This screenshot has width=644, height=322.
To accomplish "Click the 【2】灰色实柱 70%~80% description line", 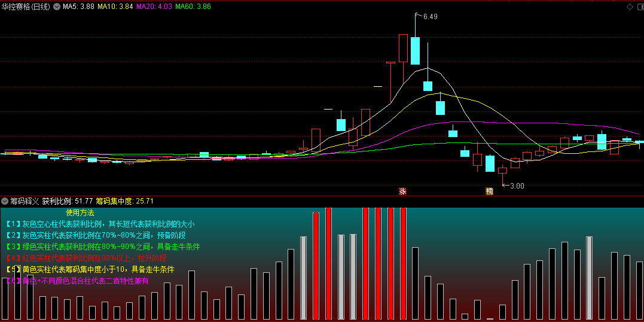I will [96, 236].
